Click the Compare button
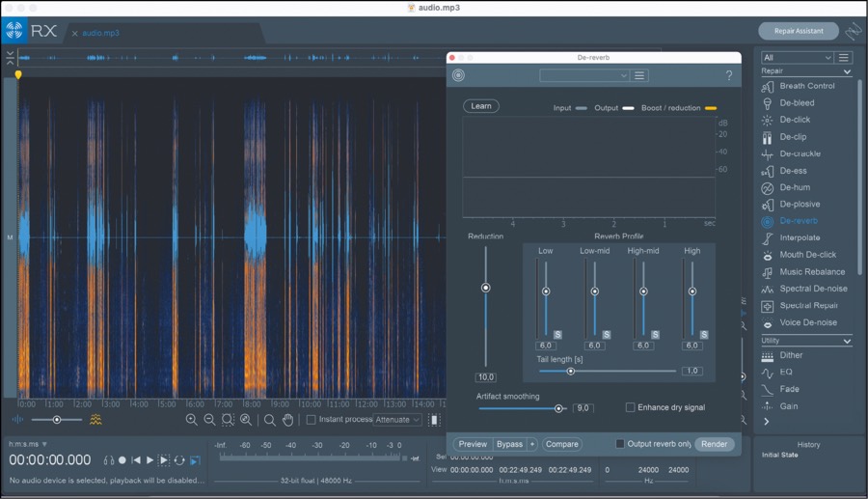The width and height of the screenshot is (868, 499). [562, 444]
